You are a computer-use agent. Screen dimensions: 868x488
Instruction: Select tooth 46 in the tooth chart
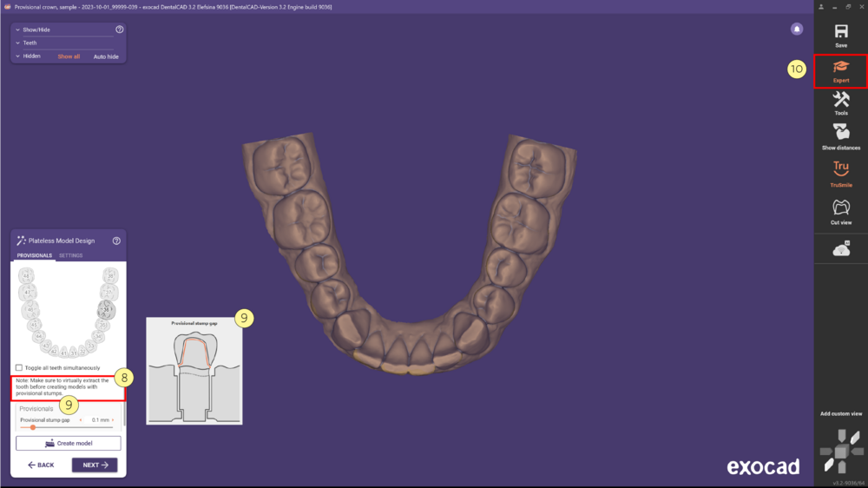30,309
